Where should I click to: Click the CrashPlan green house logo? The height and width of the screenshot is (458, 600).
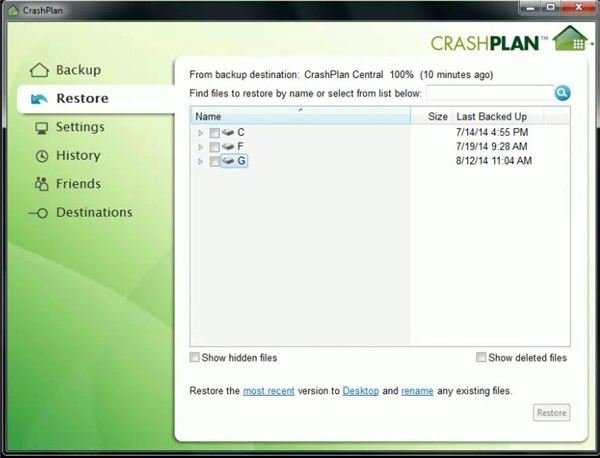(x=570, y=38)
